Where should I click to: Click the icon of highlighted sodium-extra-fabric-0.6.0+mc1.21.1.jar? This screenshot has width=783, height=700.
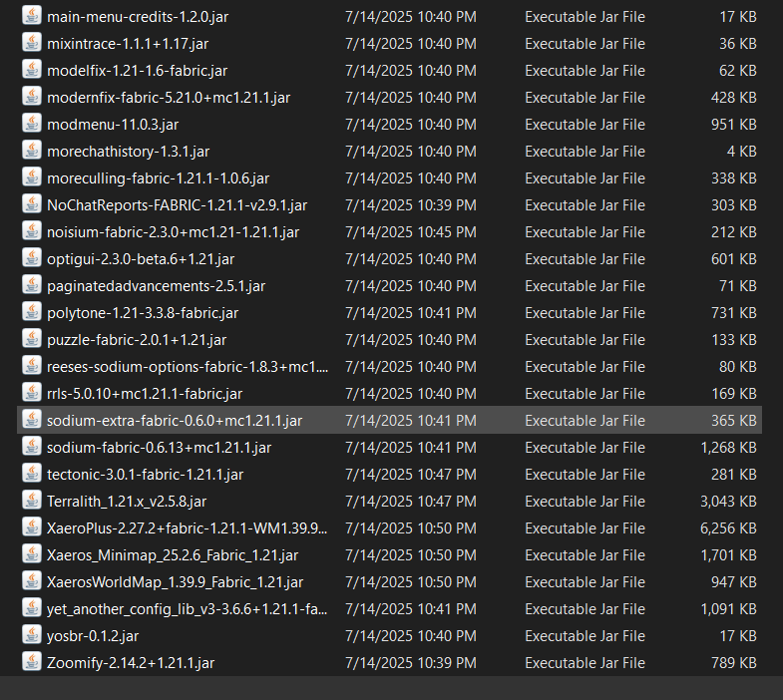tap(32, 420)
